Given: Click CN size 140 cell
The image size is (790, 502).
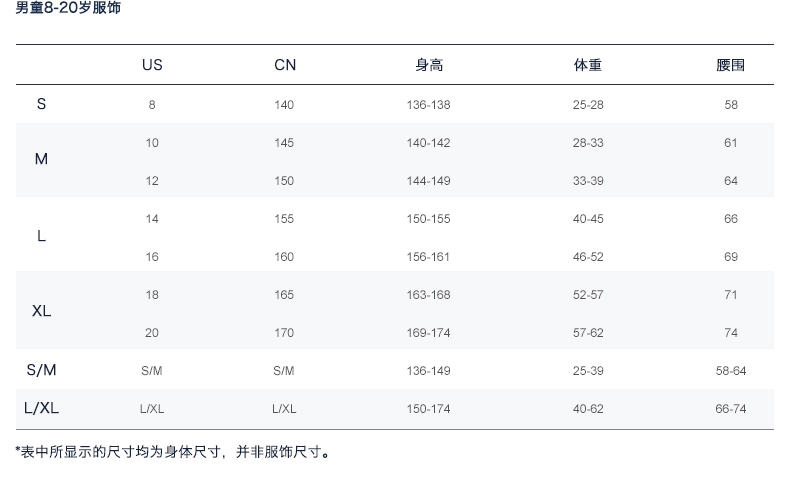Looking at the screenshot, I should (284, 105).
